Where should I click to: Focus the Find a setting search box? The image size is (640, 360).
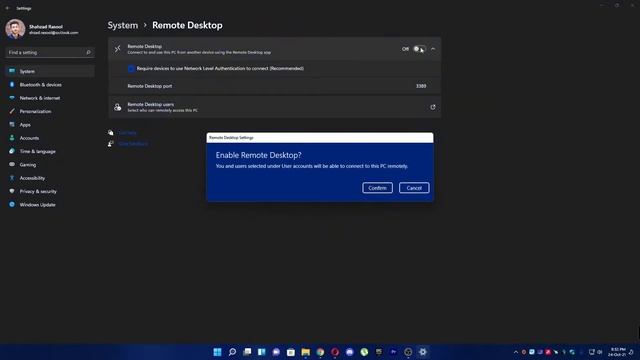[x=49, y=52]
